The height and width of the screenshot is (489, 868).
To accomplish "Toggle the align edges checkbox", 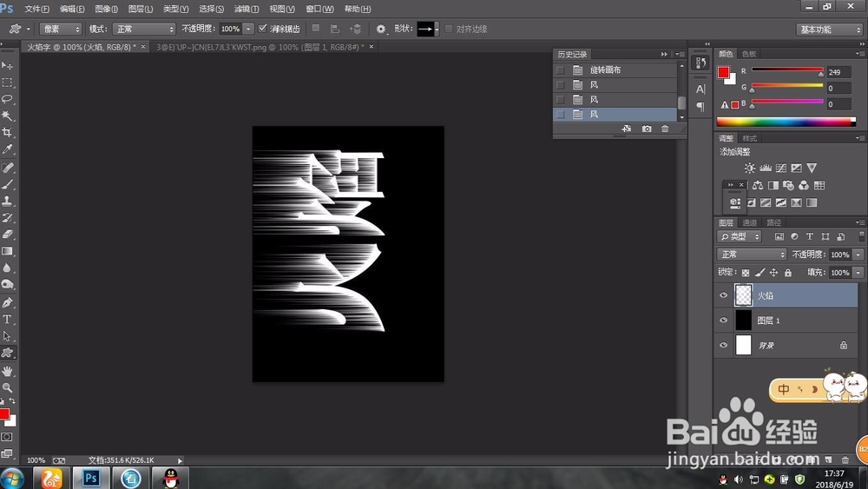I will point(449,29).
